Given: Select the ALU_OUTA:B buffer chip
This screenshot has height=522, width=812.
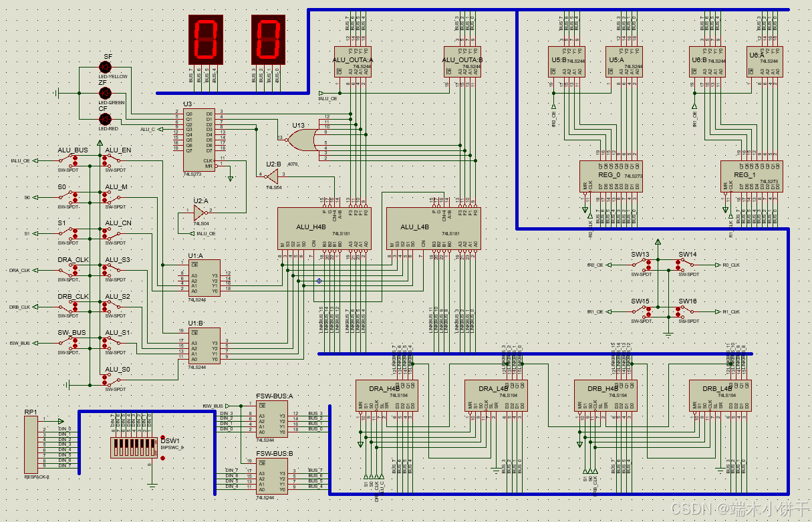Looking at the screenshot, I should tap(462, 62).
